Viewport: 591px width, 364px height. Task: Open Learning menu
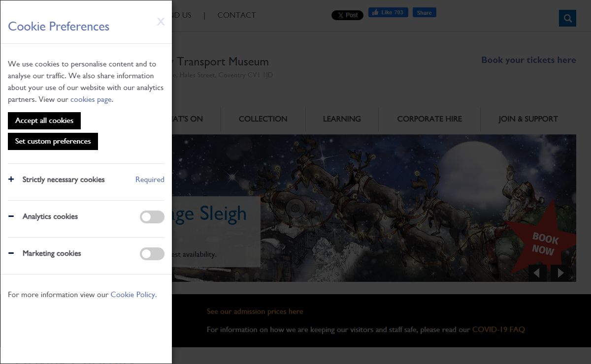click(342, 119)
